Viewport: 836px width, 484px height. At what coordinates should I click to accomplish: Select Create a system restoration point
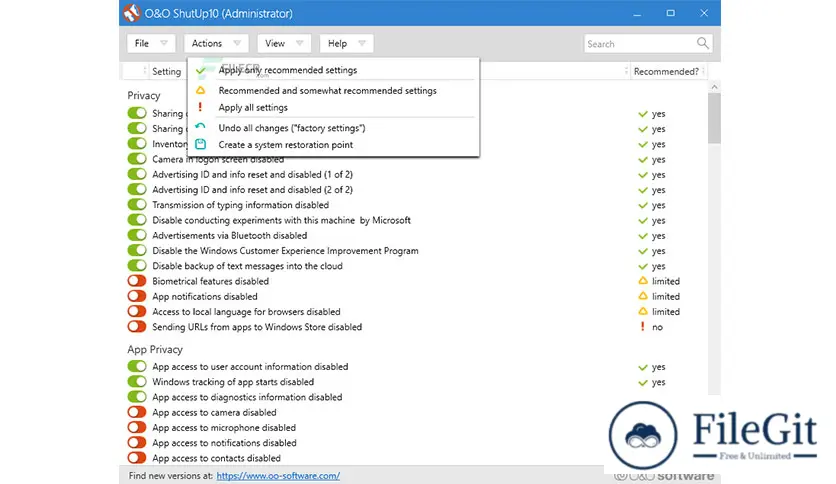(x=333, y=144)
